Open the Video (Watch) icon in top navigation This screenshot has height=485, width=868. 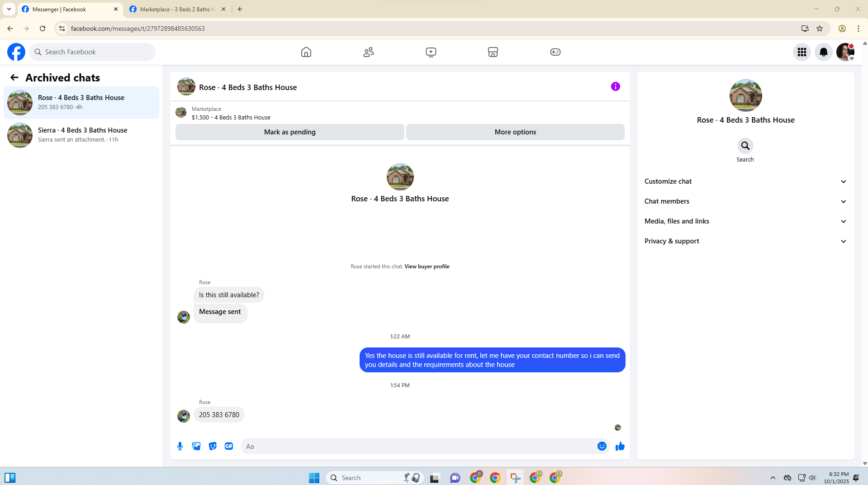click(431, 52)
